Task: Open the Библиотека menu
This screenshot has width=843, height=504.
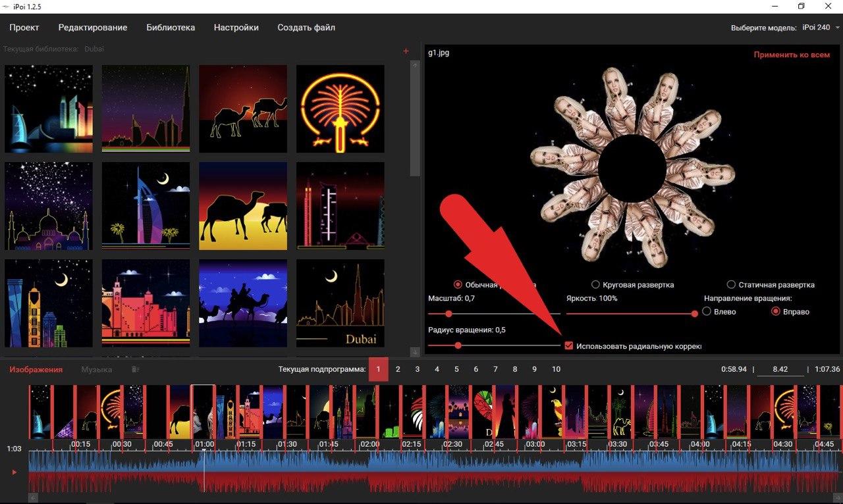Action: (x=171, y=28)
